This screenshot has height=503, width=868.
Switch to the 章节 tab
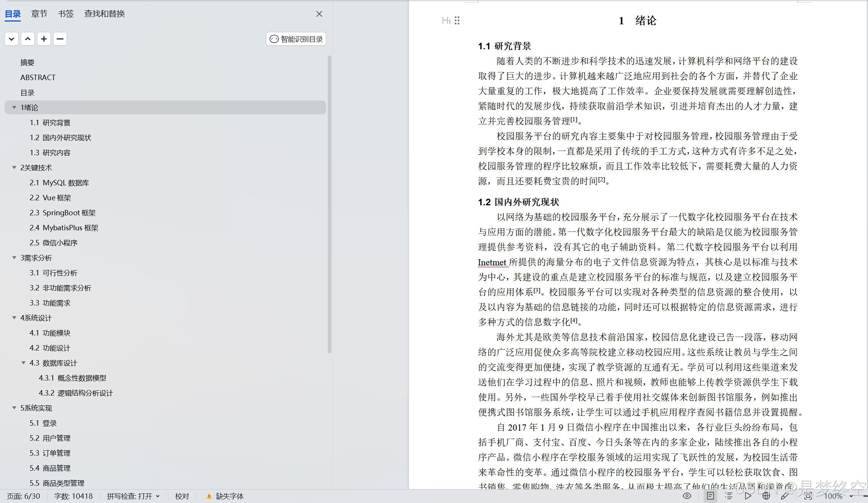[x=39, y=14]
